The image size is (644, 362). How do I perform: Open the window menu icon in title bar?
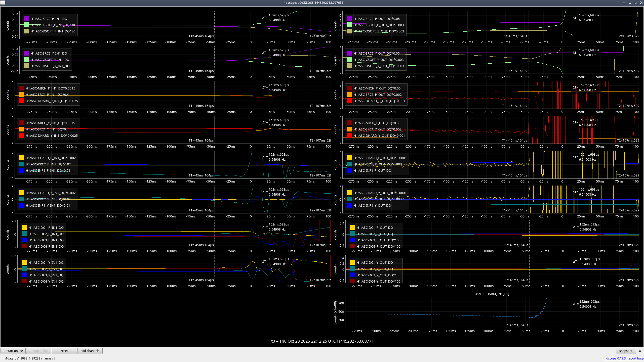[3, 3]
